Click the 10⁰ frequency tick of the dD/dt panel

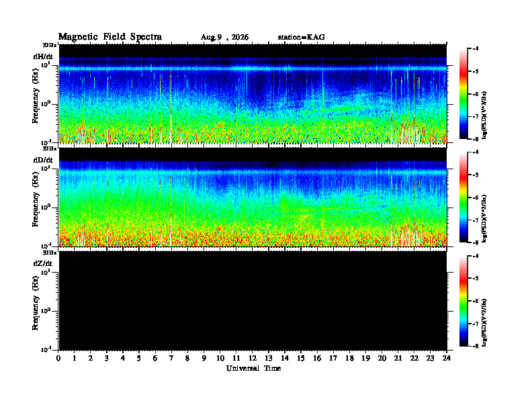[46, 208]
